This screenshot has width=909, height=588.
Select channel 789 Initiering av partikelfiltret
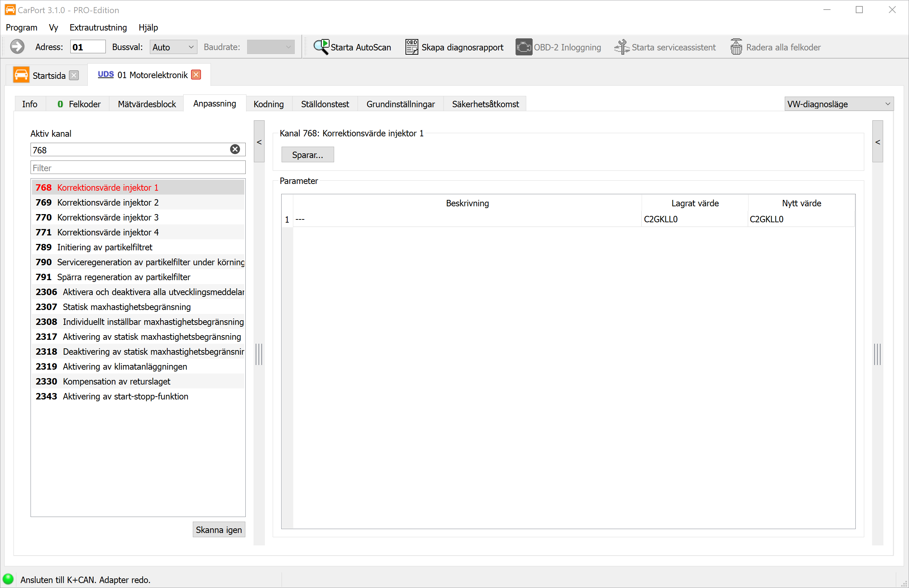click(138, 247)
